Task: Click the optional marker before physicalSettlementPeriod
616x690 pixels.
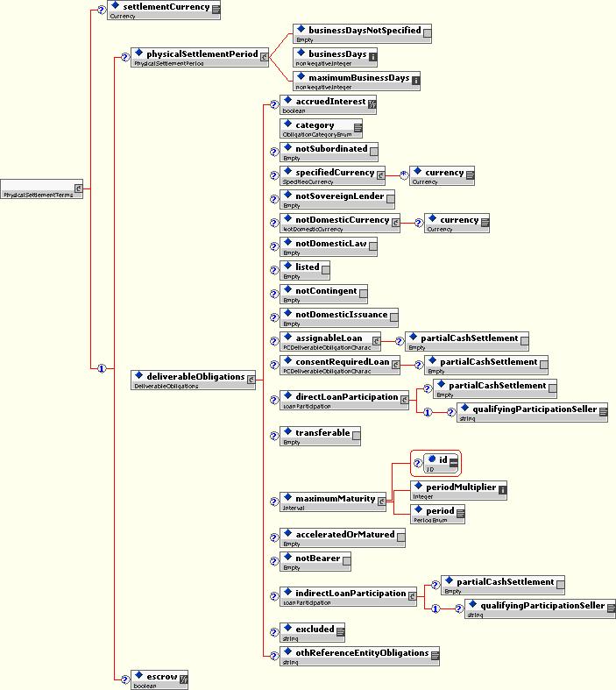Action: [125, 57]
